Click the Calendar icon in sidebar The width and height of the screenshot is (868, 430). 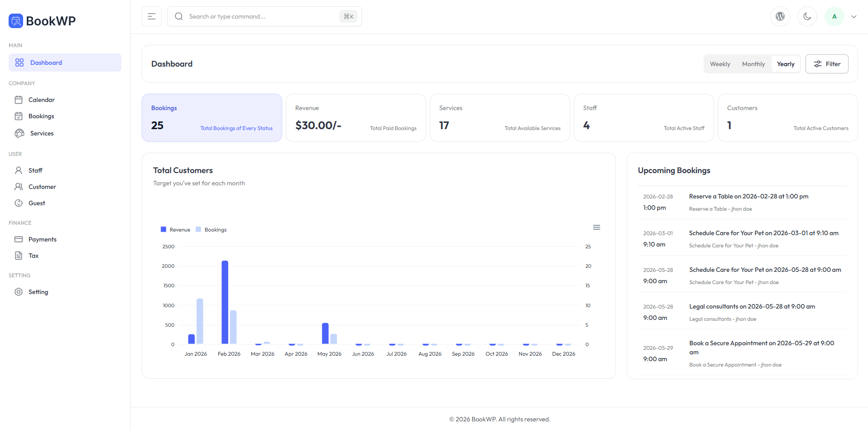pyautogui.click(x=19, y=100)
